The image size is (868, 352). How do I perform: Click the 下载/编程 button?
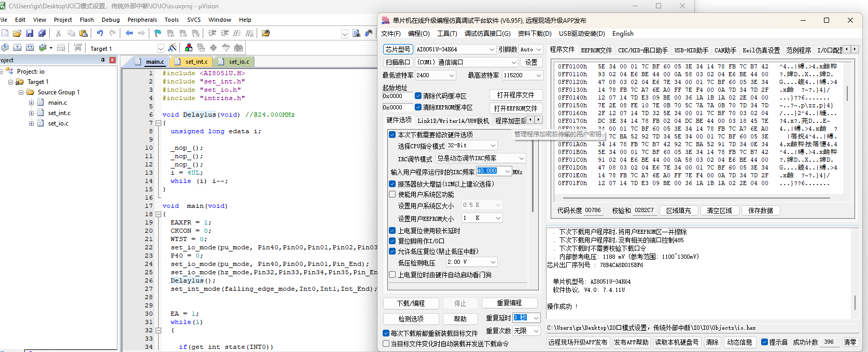(x=411, y=303)
